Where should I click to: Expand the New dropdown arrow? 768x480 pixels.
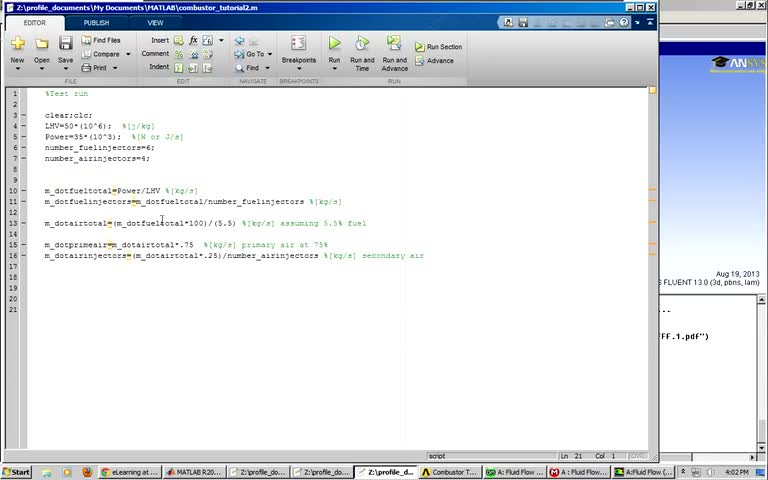coord(18,69)
